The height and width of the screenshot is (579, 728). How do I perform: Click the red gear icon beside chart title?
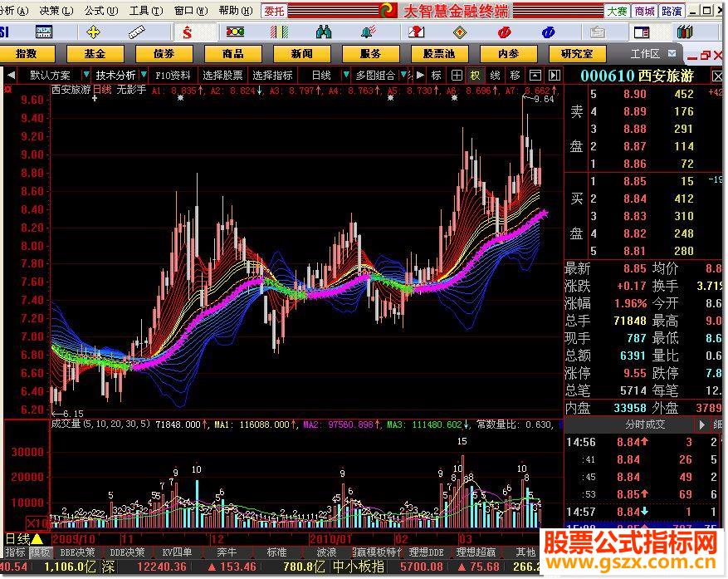click(8, 89)
